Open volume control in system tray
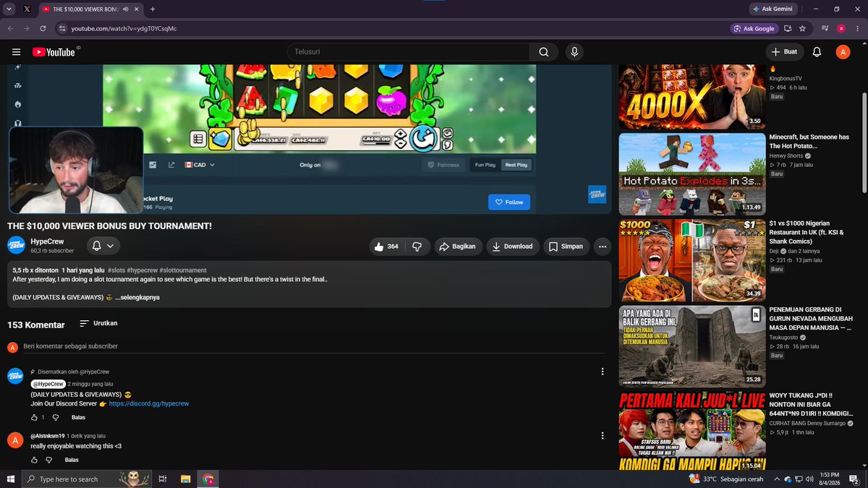868x488 pixels. point(811,479)
